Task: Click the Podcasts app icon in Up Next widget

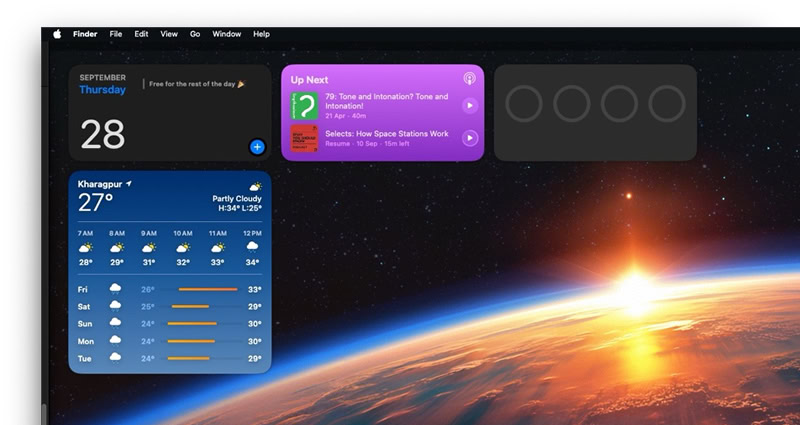Action: (469, 79)
